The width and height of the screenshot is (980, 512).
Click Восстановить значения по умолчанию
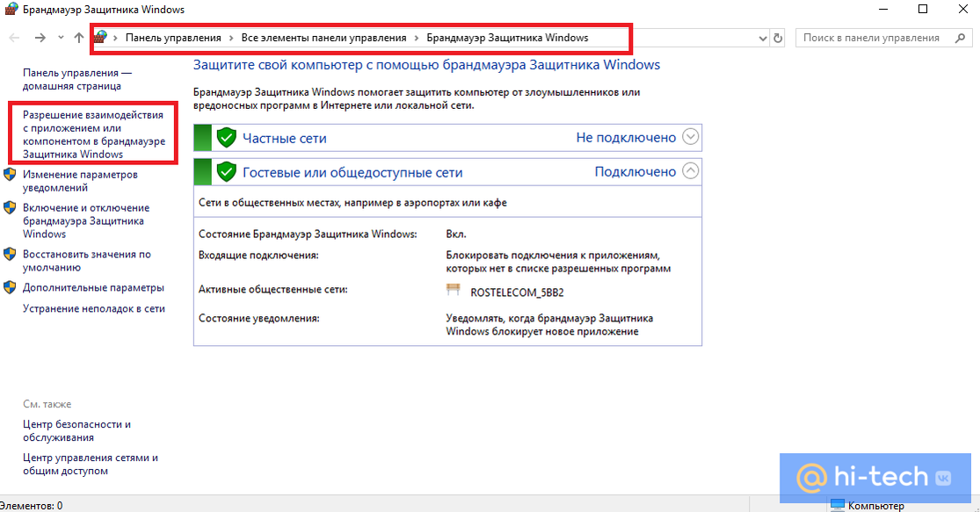[x=86, y=261]
